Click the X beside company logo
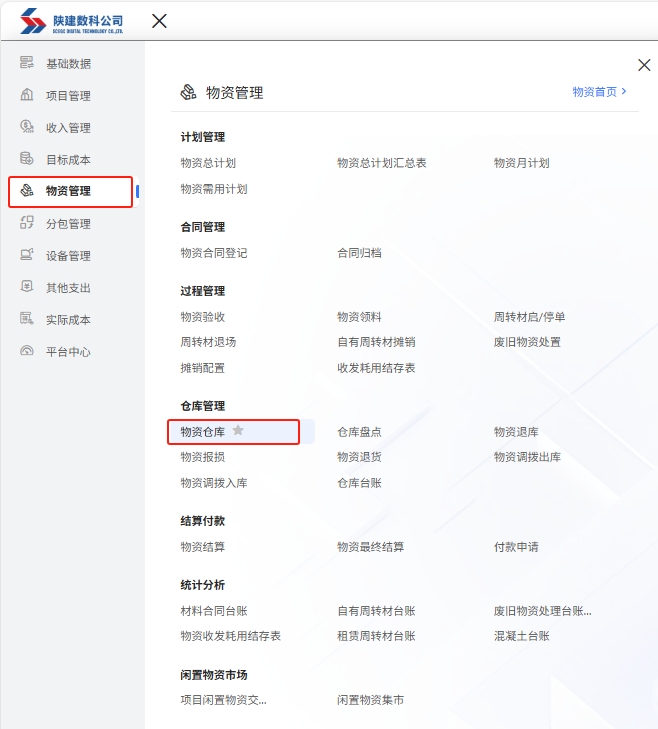 click(159, 21)
